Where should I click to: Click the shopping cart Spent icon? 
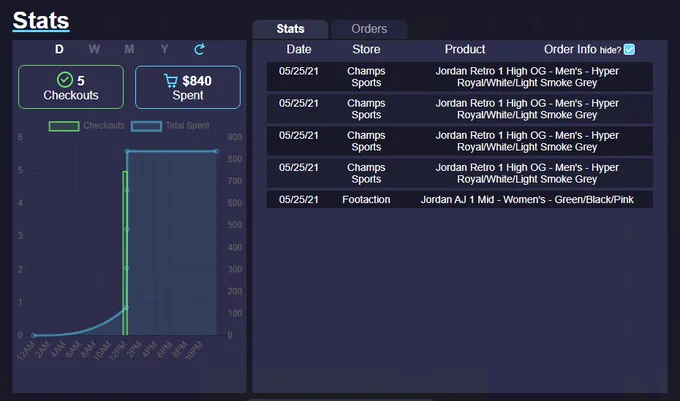[x=170, y=81]
